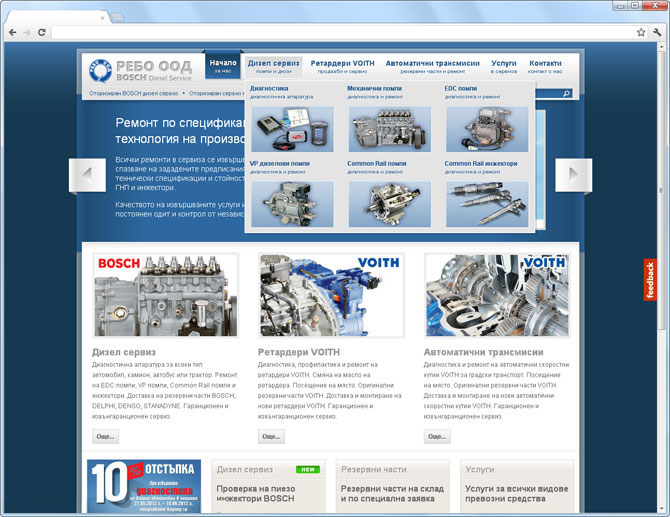Close the current browser tab
This screenshot has height=517, width=670.
tap(103, 18)
